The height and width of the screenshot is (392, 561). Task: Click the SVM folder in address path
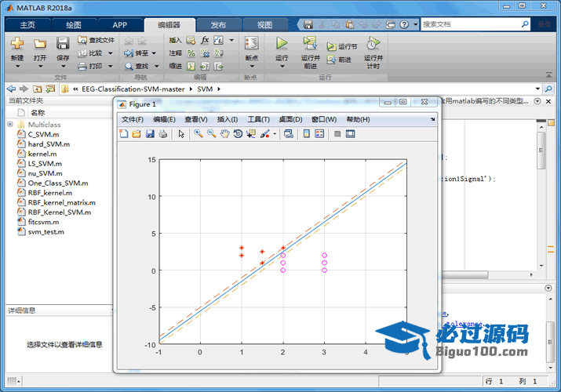[x=205, y=89]
